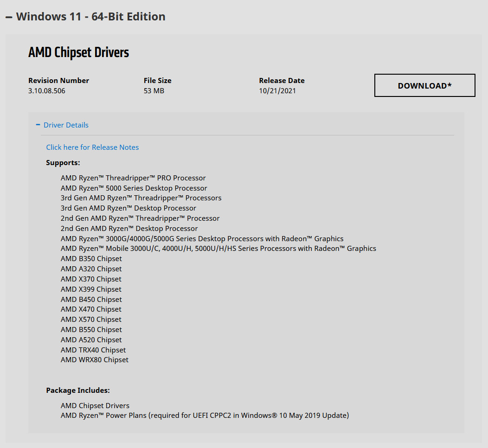This screenshot has width=488, height=448.
Task: Select the AMD A520 Chipset entry
Action: 91,340
